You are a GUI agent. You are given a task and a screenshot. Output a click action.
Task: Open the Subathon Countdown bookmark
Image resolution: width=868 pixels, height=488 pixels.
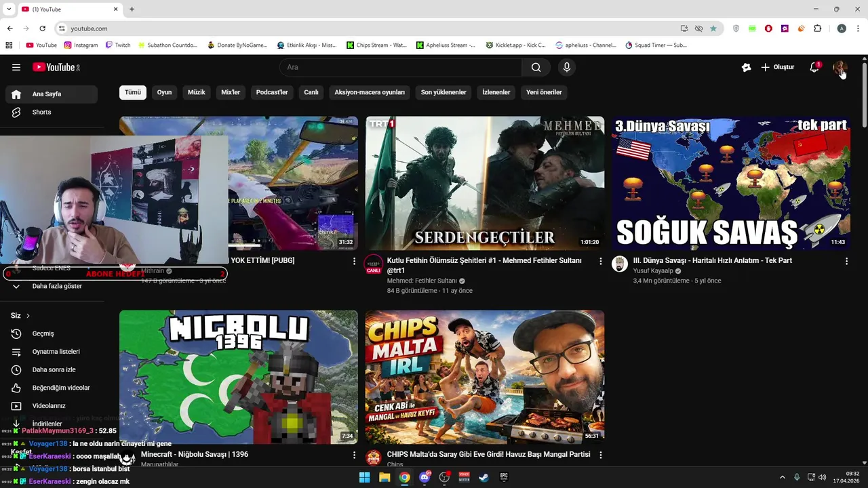tap(167, 45)
